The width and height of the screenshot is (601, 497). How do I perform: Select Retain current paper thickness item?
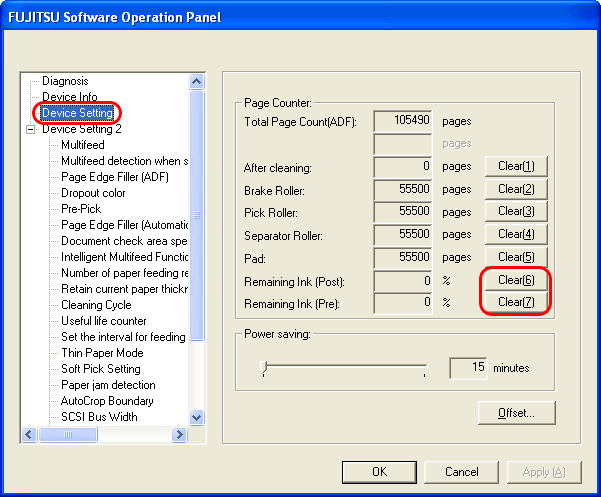tap(125, 289)
